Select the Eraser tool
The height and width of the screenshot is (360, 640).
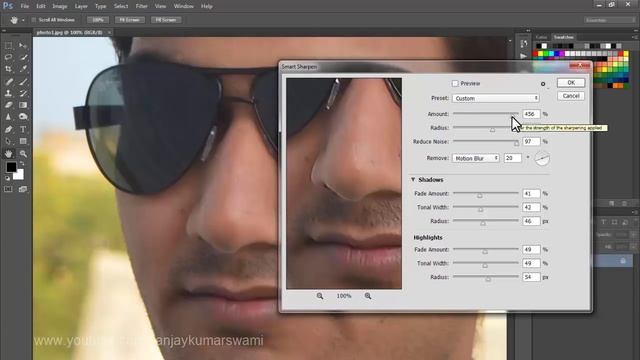coord(8,105)
